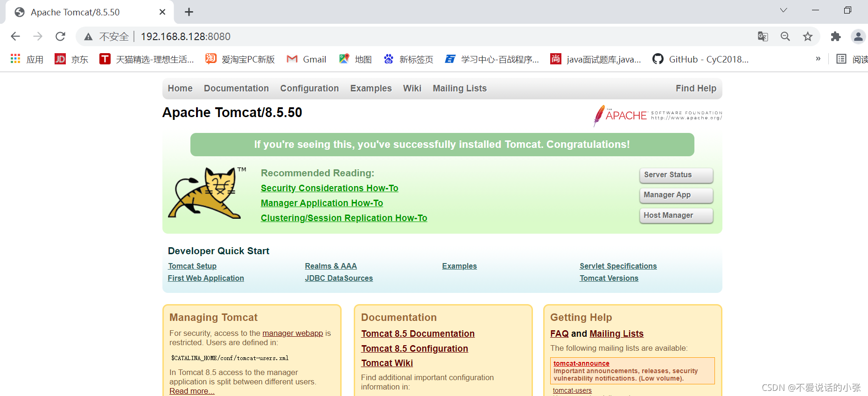Image resolution: width=868 pixels, height=396 pixels.
Task: Open the 新标签页 Baidu bookmark
Action: (408, 59)
